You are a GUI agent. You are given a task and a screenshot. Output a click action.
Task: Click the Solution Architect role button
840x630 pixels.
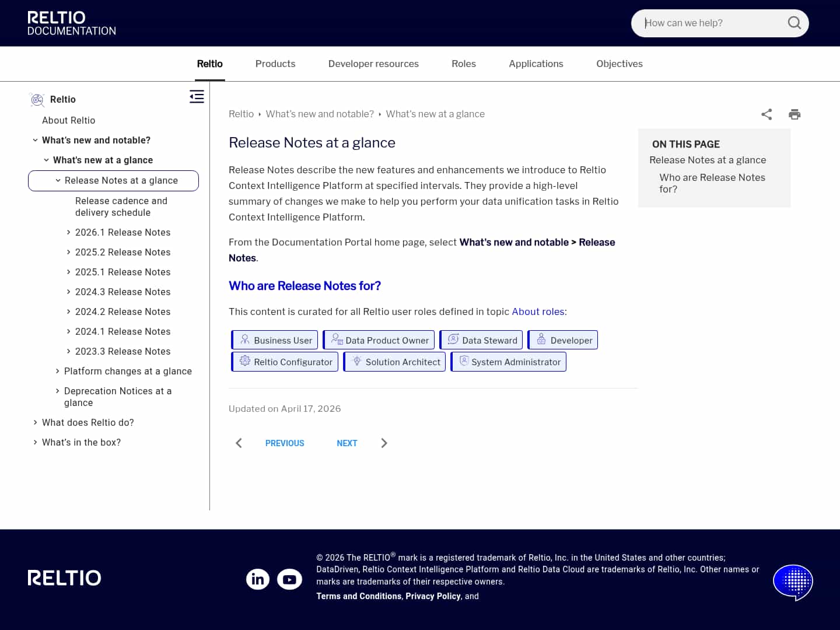[x=394, y=362]
